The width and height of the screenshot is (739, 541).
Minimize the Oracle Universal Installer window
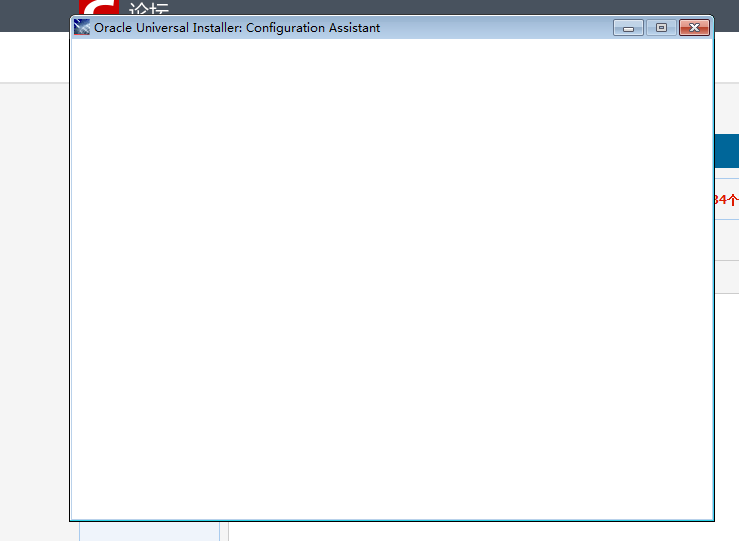628,28
